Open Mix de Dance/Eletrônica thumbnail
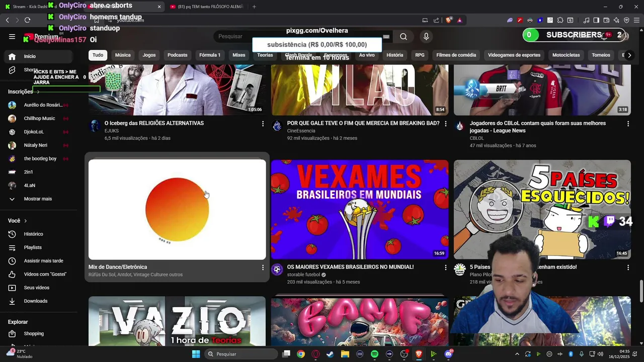This screenshot has width=644, height=362. tap(177, 210)
